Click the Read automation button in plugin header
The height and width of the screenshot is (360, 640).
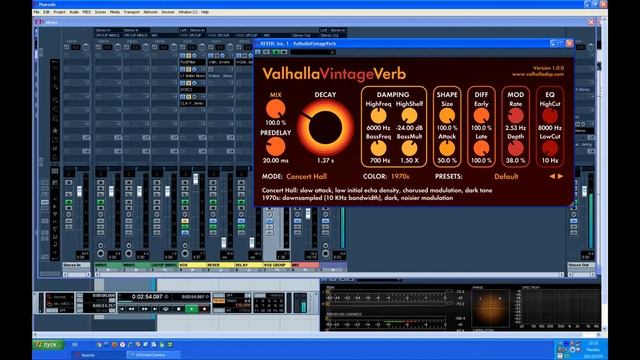pyautogui.click(x=276, y=52)
